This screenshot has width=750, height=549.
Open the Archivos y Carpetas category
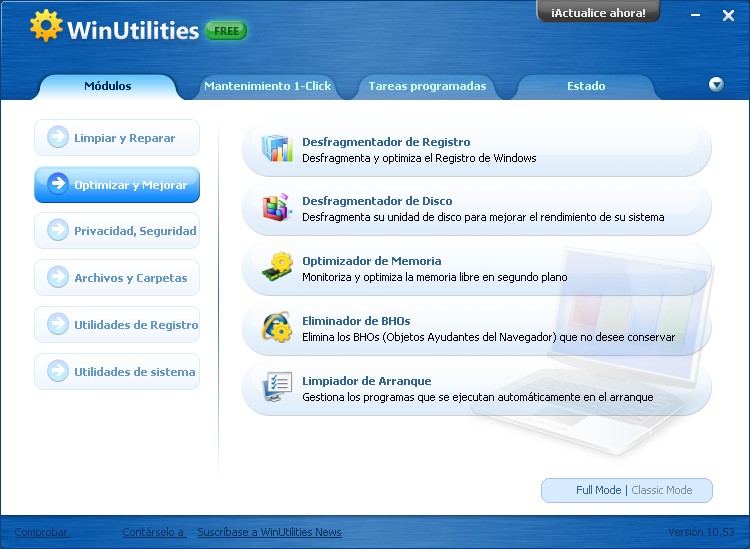click(x=117, y=277)
